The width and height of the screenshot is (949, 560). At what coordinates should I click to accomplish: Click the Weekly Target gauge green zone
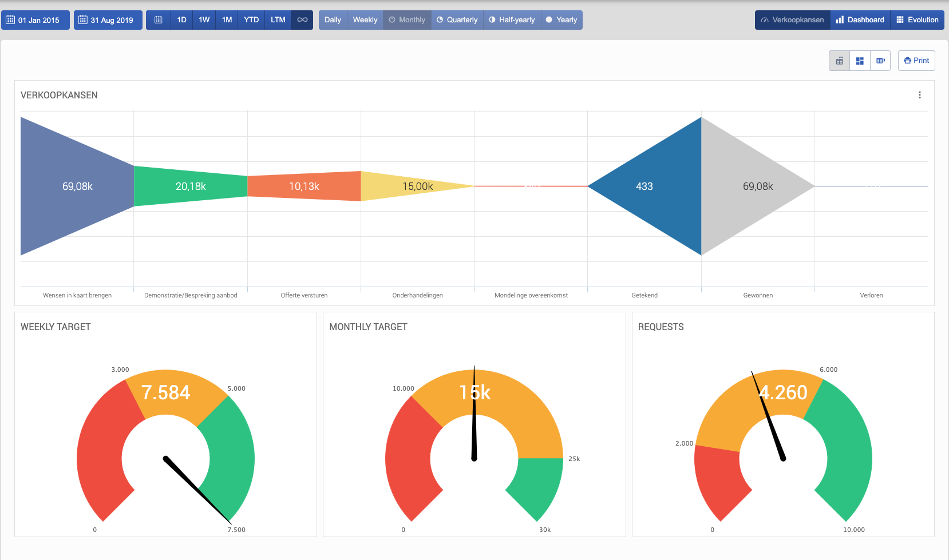point(232,452)
